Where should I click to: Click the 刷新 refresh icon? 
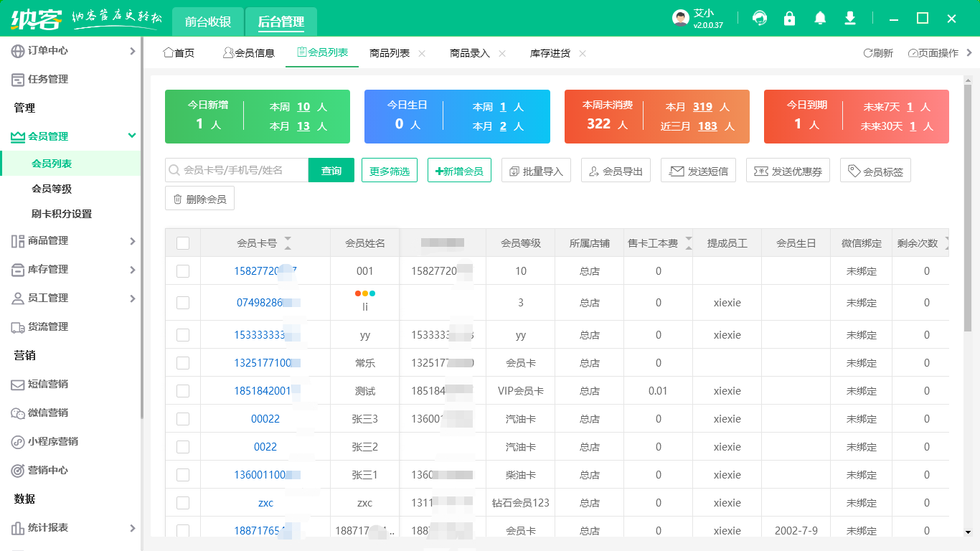click(868, 53)
